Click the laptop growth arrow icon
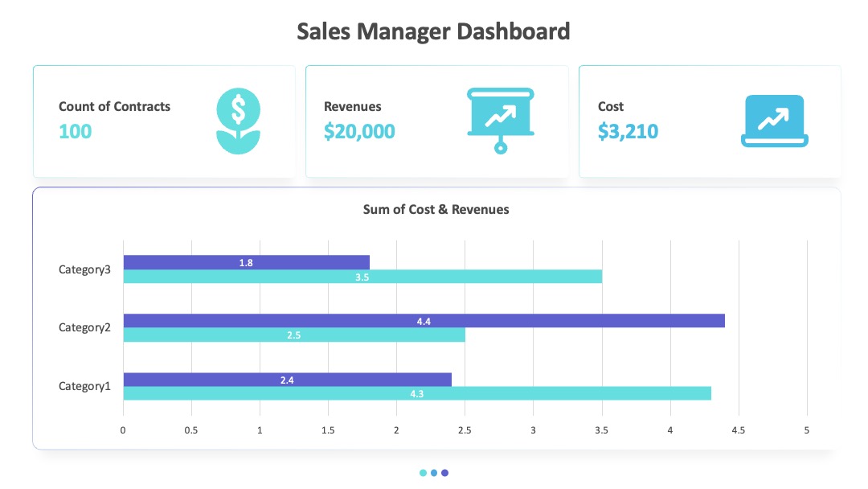This screenshot has height=489, width=868. click(x=775, y=121)
